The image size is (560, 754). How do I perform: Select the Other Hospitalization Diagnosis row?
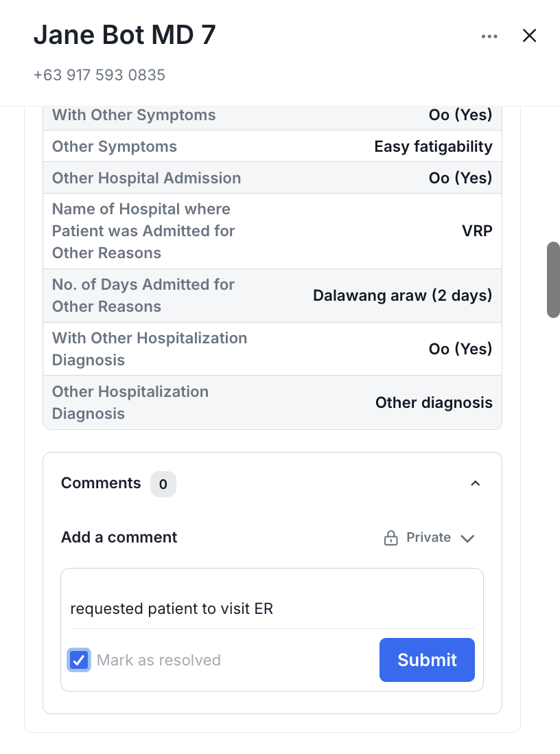[272, 402]
